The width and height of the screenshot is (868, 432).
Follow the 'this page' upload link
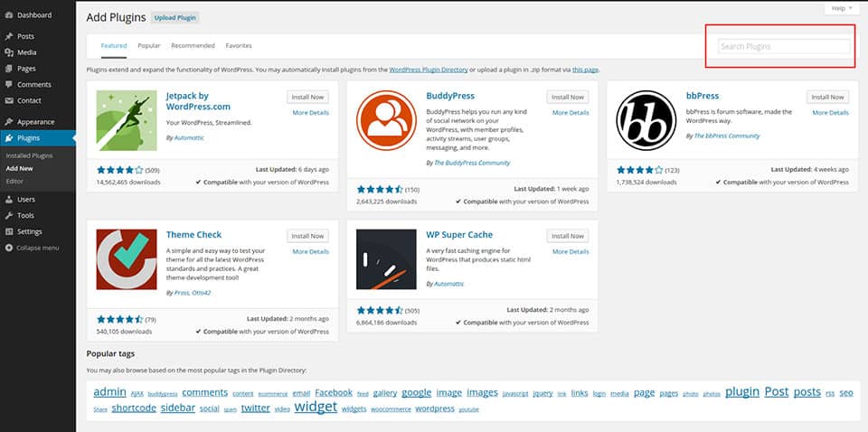(x=585, y=70)
